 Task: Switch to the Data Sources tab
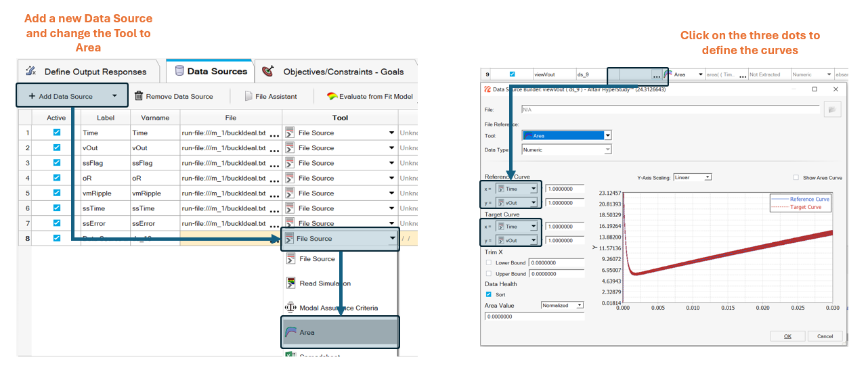pos(210,71)
